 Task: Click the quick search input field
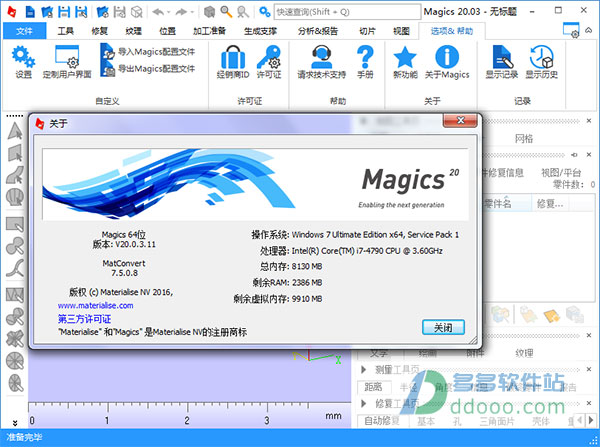[x=347, y=12]
